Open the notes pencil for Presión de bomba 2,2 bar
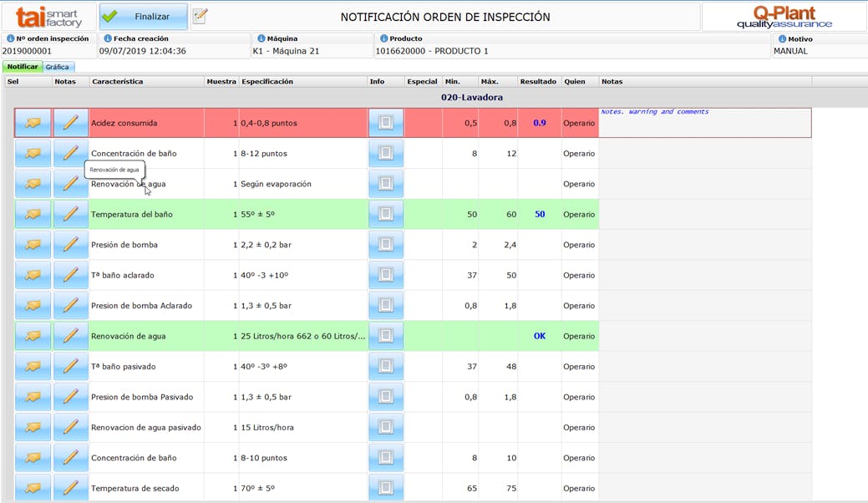868x503 pixels. [x=71, y=245]
